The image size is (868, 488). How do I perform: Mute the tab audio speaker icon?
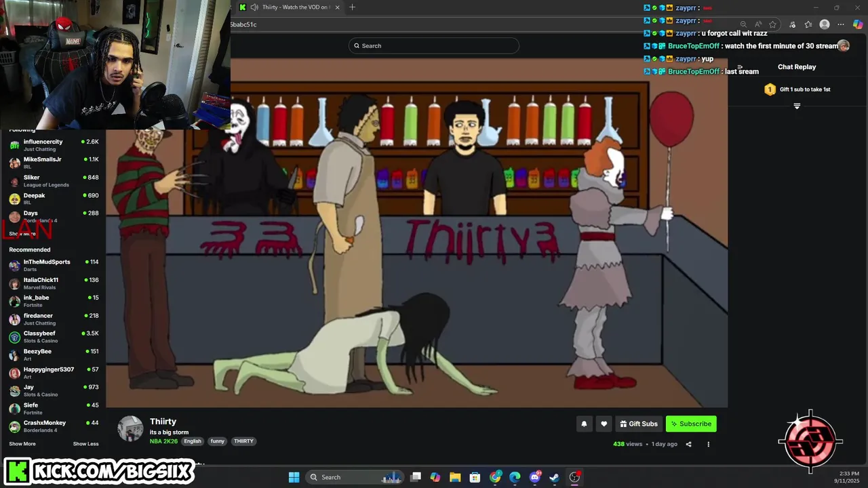coord(254,7)
